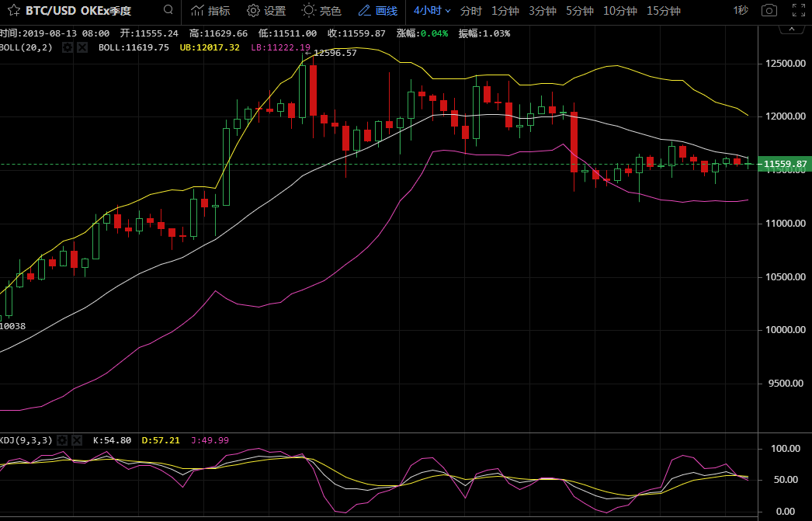Image resolution: width=812 pixels, height=521 pixels.
Task: Toggle the 亮色 light theme
Action: pyautogui.click(x=321, y=10)
